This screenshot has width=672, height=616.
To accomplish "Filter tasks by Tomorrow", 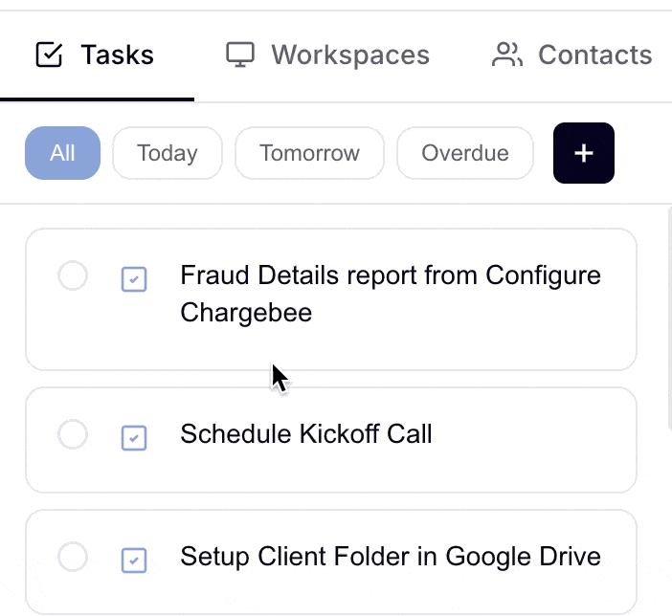I will coord(309,153).
